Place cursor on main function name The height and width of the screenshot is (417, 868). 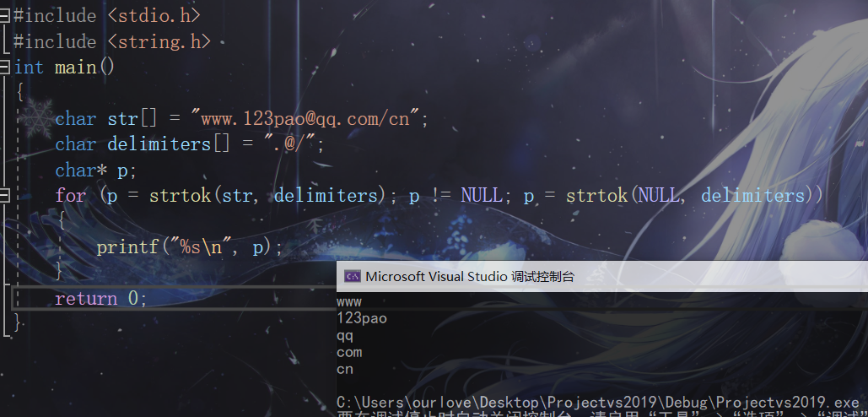coord(75,68)
